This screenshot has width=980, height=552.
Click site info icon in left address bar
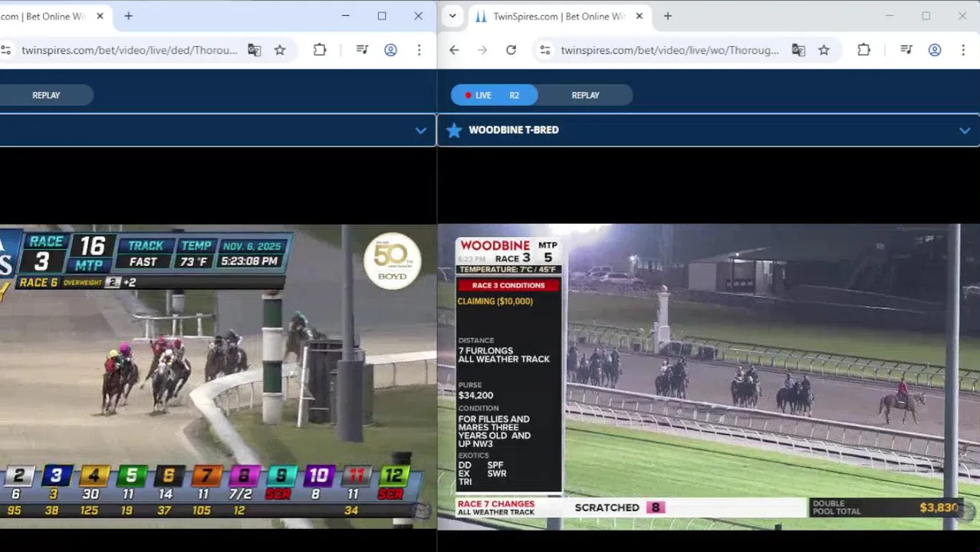coord(6,50)
